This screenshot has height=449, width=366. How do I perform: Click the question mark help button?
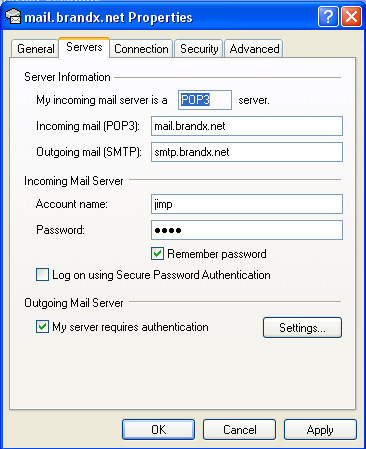[x=328, y=17]
